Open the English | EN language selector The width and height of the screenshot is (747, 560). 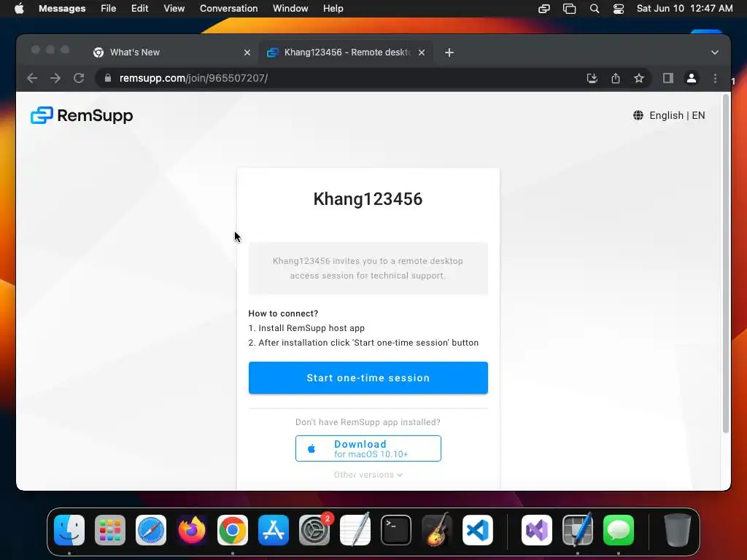669,115
